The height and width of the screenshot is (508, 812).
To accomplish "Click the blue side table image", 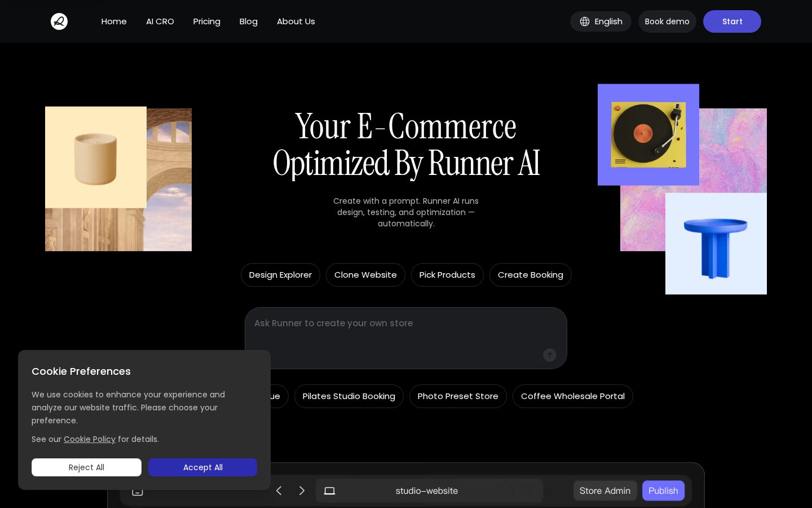I will click(716, 244).
